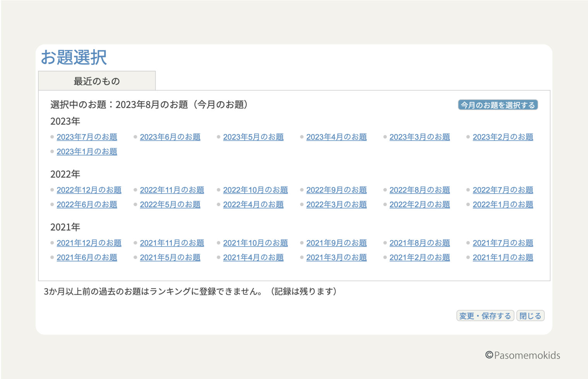
Task: Click the 2023年 year heading
Action: tap(65, 121)
